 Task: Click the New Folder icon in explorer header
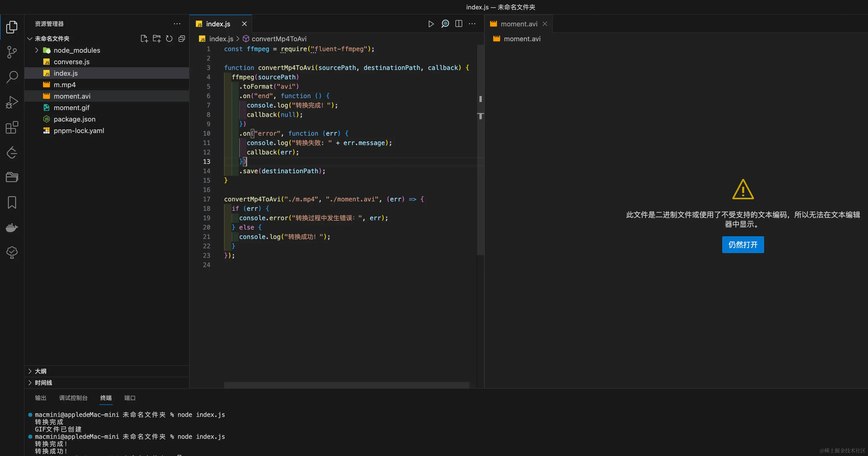157,39
